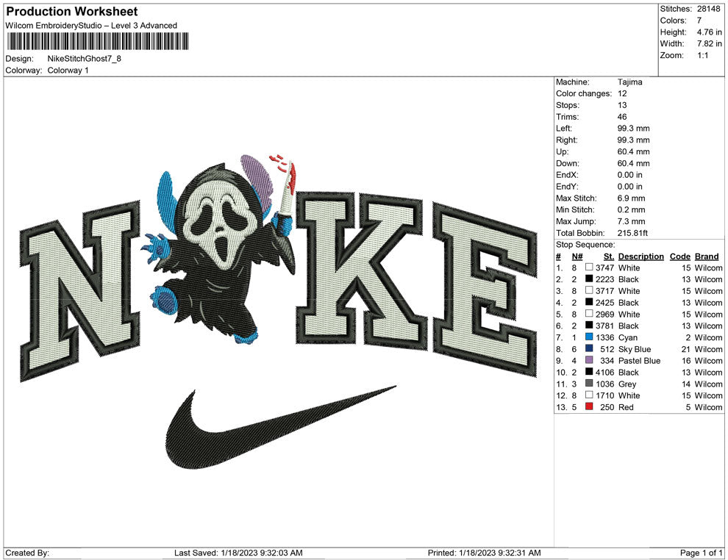Click the Height value '4.76 in'
This screenshot has width=728, height=560.
709,32
